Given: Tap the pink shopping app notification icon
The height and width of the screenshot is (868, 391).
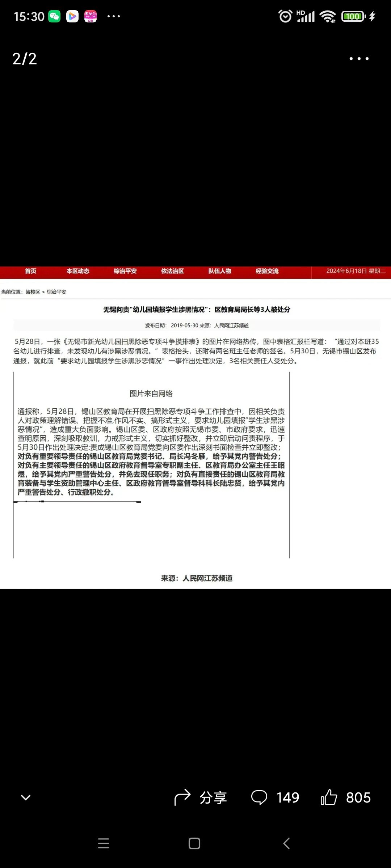Looking at the screenshot, I should click(91, 16).
